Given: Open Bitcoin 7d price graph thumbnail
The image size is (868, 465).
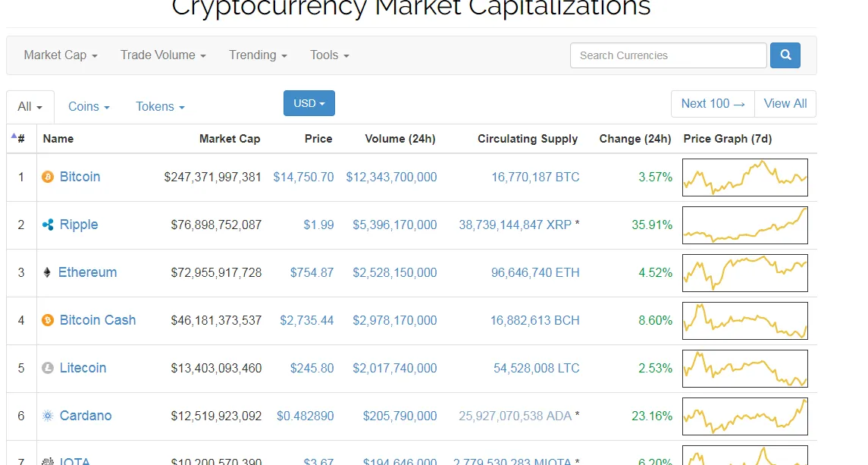Looking at the screenshot, I should point(744,178).
